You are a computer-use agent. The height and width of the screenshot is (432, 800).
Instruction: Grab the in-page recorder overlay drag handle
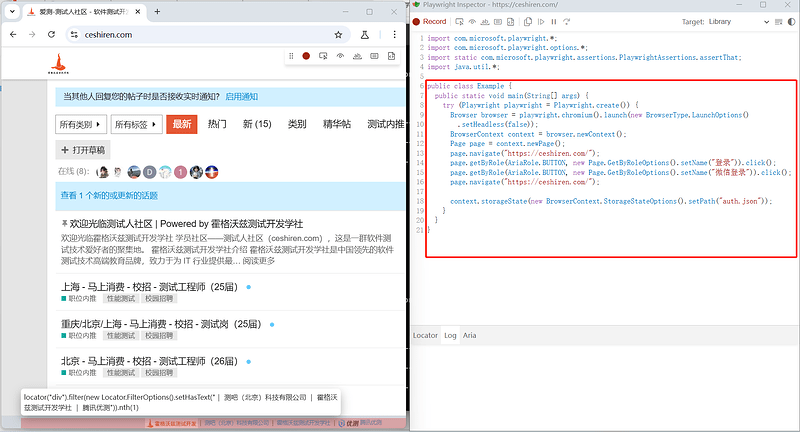point(291,56)
